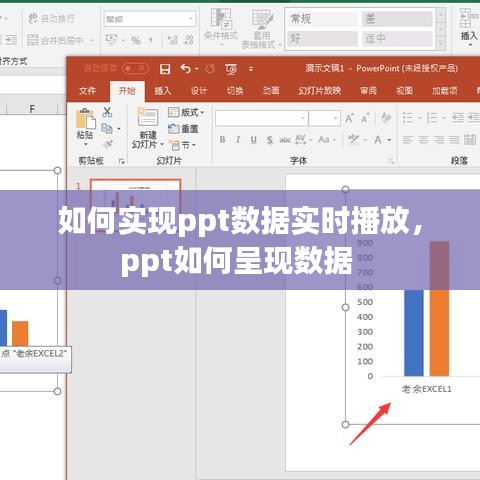This screenshot has width=480, height=480.
Task: Open the 视图 ribbon tab
Action: (404, 91)
